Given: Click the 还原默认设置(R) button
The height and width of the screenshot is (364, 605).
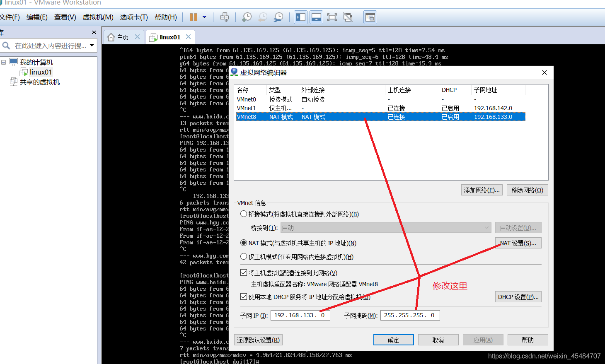Looking at the screenshot, I should (x=259, y=340).
